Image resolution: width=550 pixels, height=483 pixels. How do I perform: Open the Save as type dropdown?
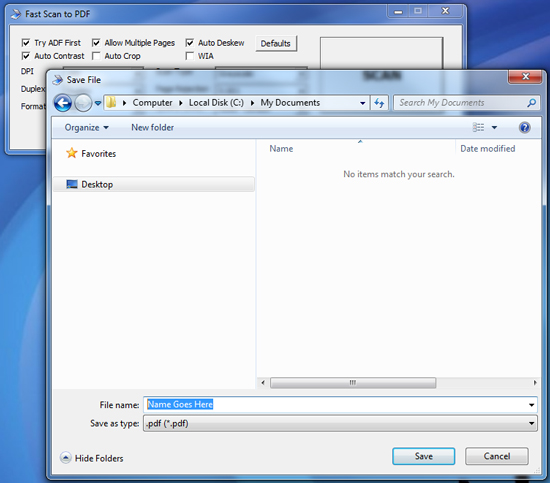(340, 424)
